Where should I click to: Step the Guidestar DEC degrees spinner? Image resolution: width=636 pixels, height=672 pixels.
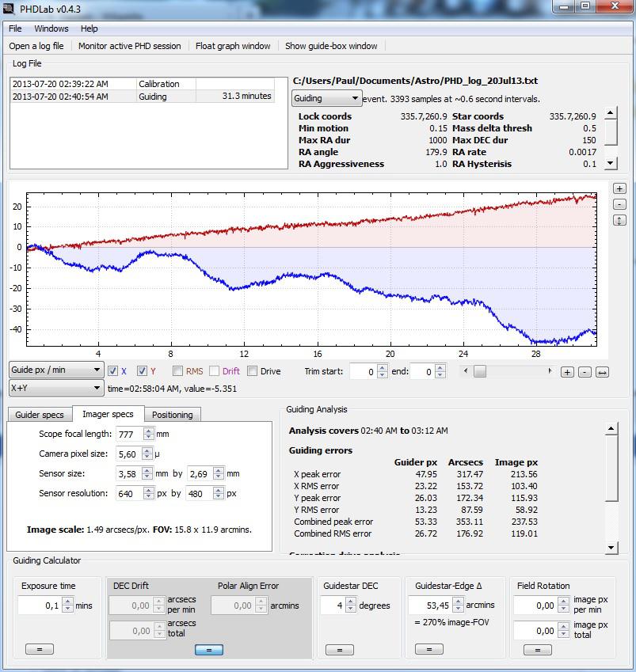(x=351, y=606)
